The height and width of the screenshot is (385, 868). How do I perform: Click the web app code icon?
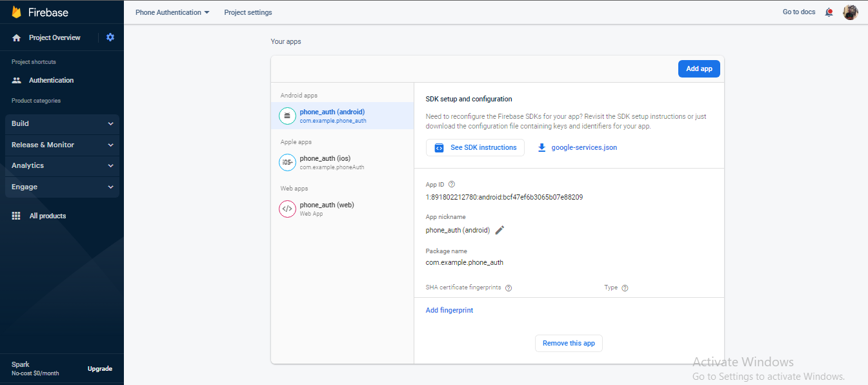[x=287, y=209]
